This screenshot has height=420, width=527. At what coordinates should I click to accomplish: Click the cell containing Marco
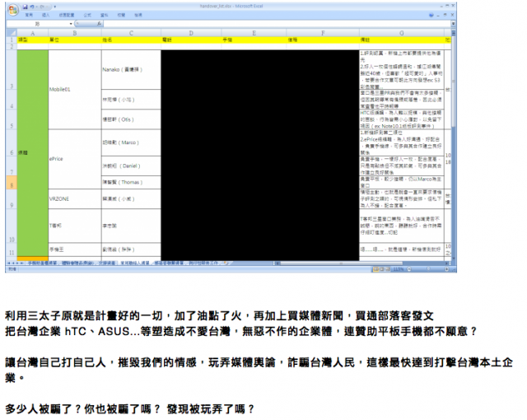(x=131, y=142)
